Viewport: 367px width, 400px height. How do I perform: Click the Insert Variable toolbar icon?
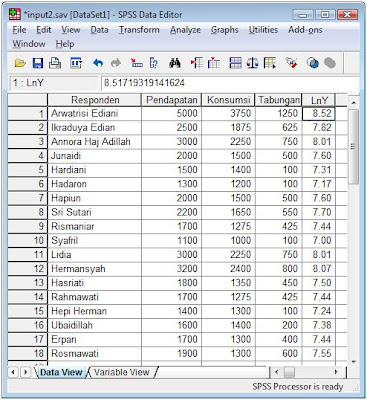coord(214,63)
